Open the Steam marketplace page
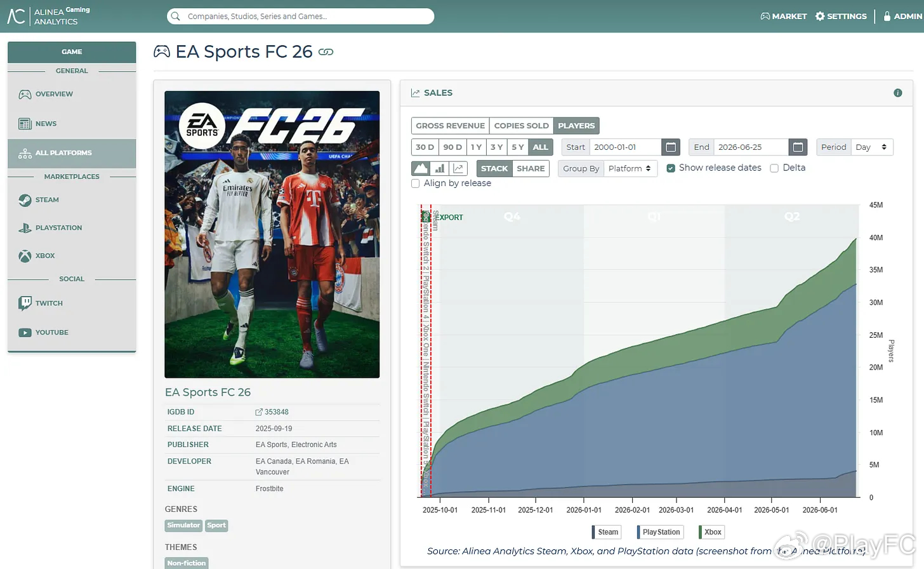 72,200
